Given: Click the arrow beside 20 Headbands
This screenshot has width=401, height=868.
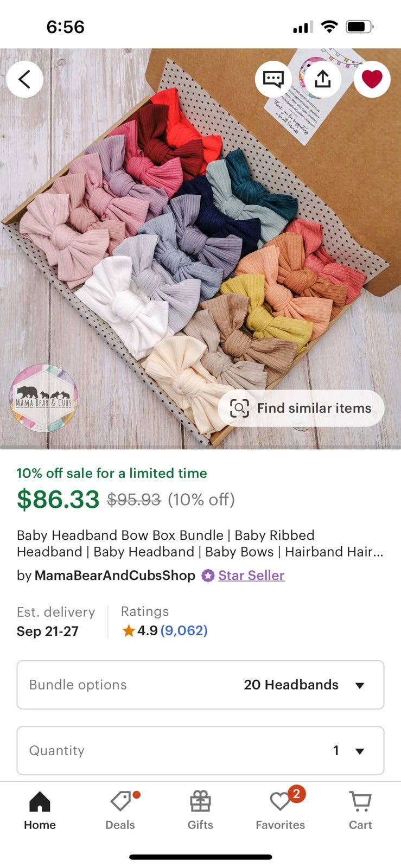Looking at the screenshot, I should click(x=359, y=685).
